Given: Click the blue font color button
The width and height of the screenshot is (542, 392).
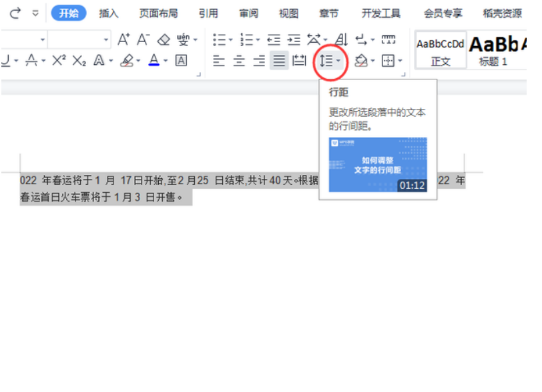Looking at the screenshot, I should tap(154, 61).
